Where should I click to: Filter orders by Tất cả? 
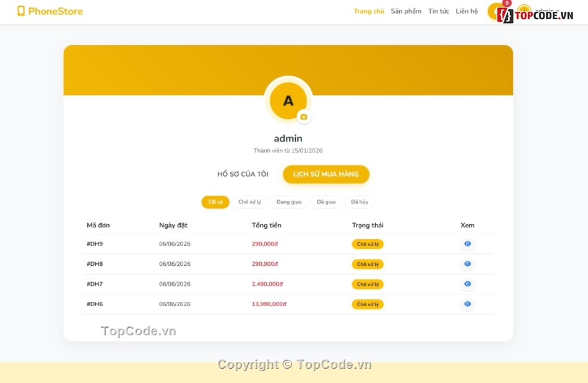point(215,202)
